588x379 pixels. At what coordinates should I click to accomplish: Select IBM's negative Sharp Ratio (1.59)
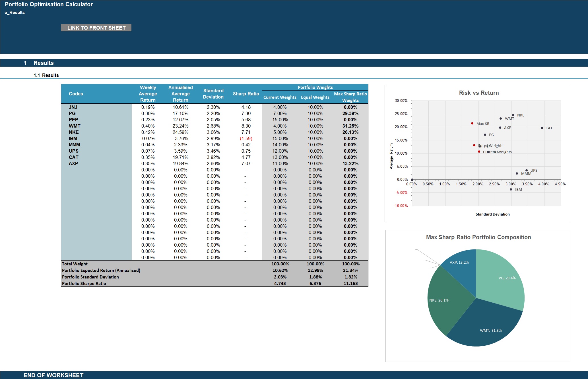point(246,138)
